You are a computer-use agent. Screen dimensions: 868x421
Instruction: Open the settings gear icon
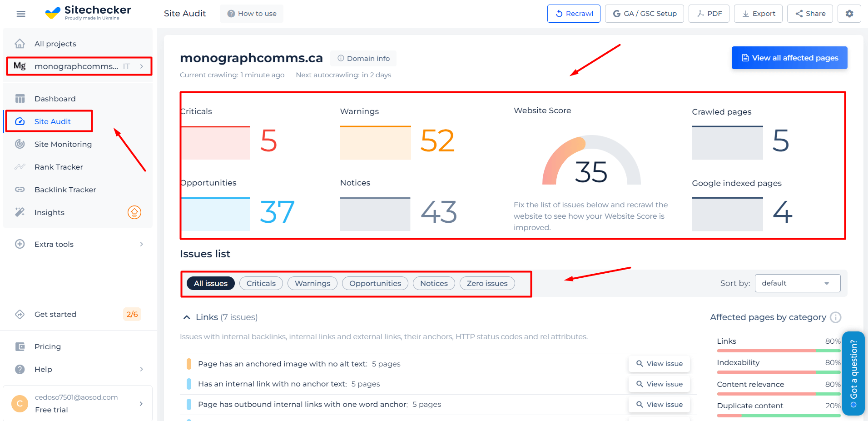point(849,14)
